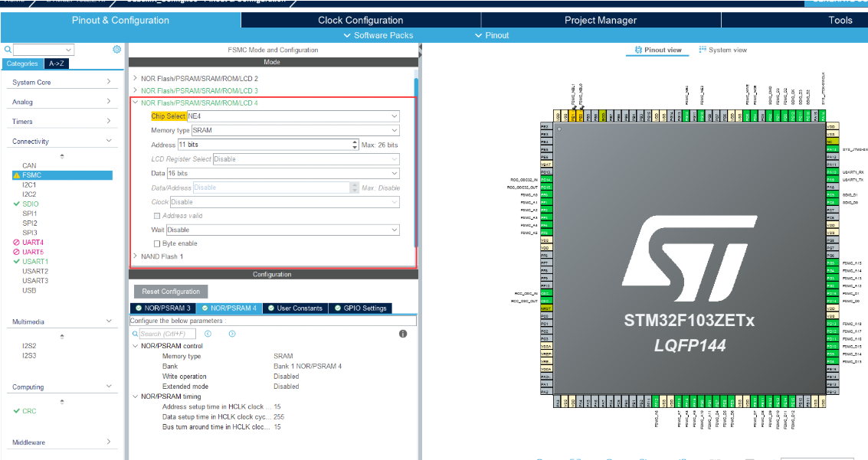The height and width of the screenshot is (460, 868).
Task: Click the search magnifier in the peripherals panel
Action: tap(7, 47)
